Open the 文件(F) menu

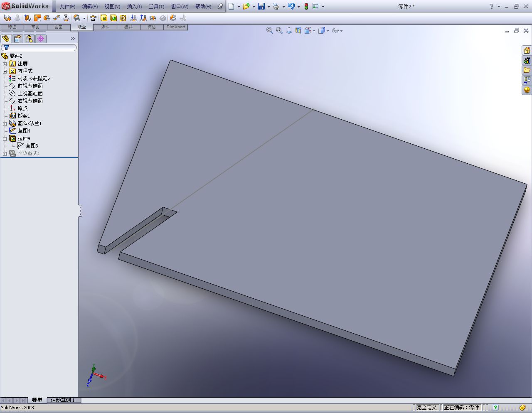pos(67,7)
